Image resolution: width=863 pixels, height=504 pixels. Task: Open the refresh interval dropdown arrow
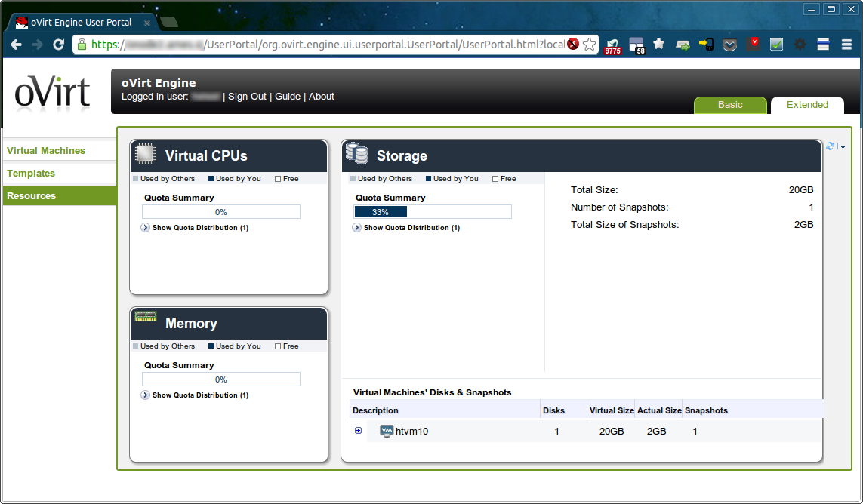click(843, 147)
